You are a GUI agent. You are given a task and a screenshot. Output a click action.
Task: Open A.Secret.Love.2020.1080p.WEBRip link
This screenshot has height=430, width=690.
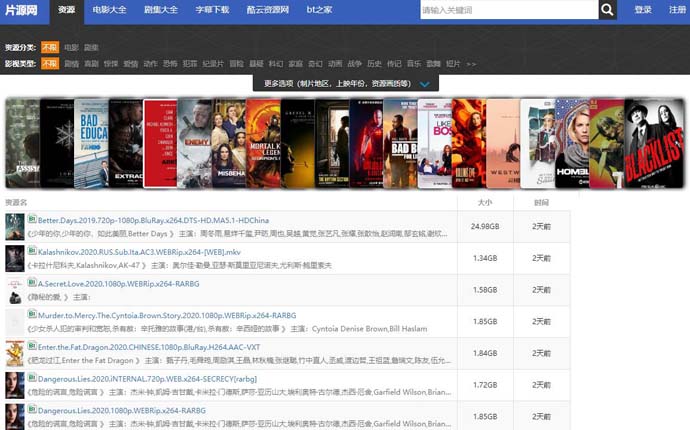[x=118, y=284]
